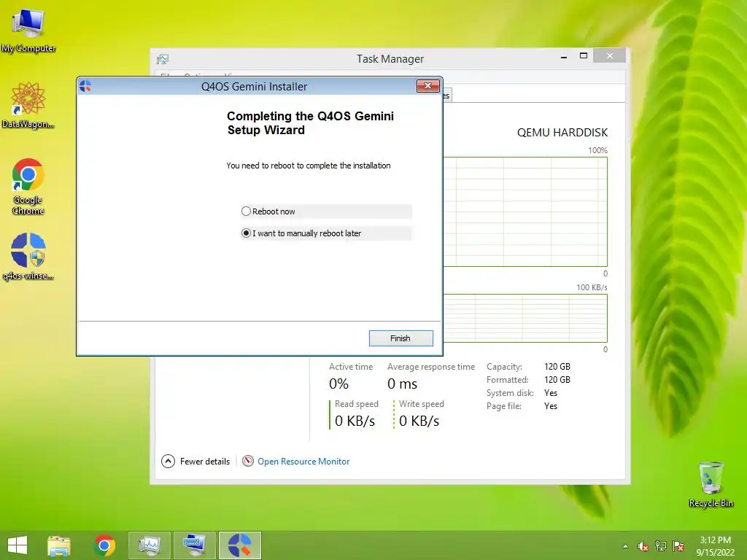Click the Resource Monitor gauge icon

[x=248, y=461]
